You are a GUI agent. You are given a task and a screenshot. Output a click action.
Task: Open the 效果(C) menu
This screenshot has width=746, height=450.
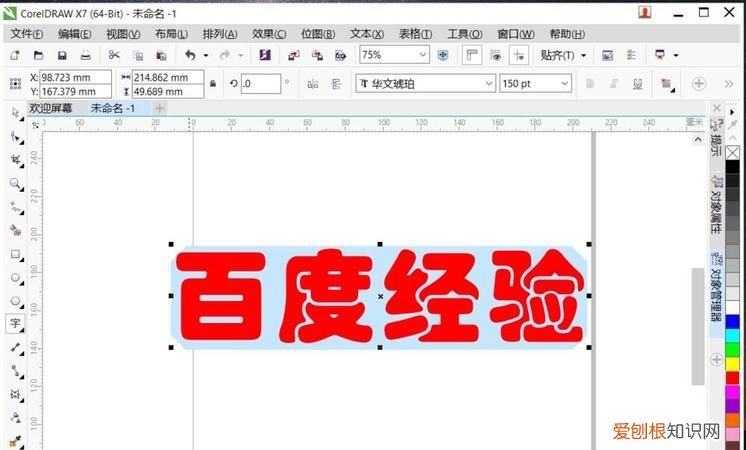269,34
